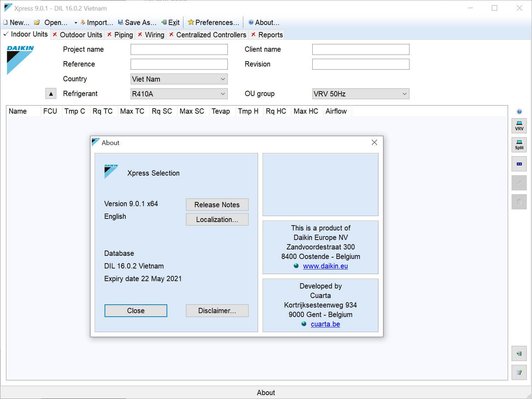Add a VRV indoor unit

519,126
